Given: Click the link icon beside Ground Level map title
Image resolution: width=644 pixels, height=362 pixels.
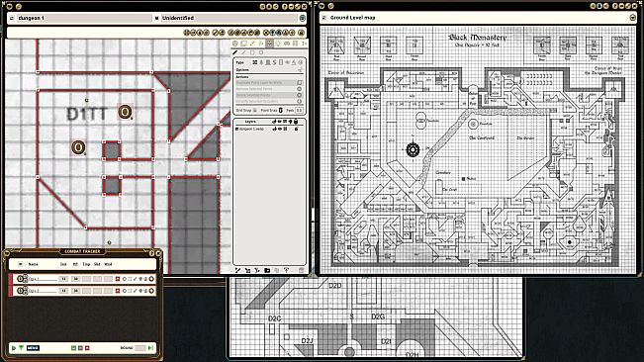Looking at the screenshot, I should tap(324, 18).
